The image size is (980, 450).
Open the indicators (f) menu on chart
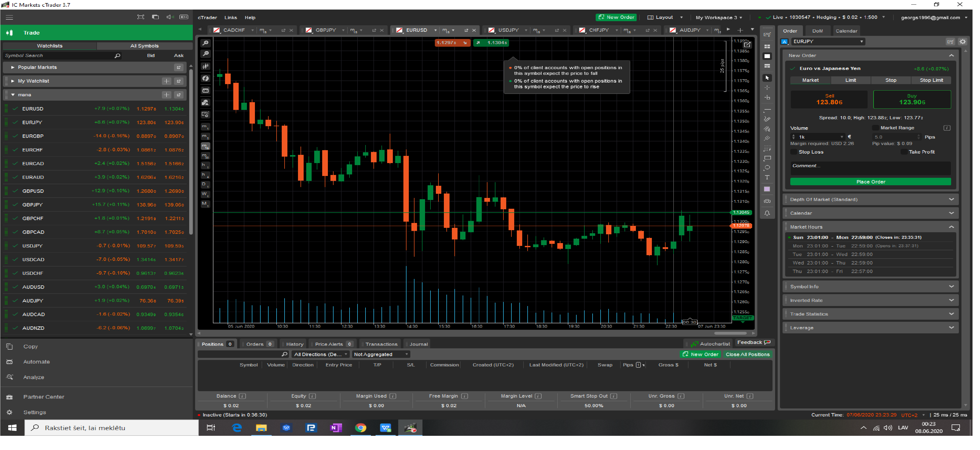(205, 78)
